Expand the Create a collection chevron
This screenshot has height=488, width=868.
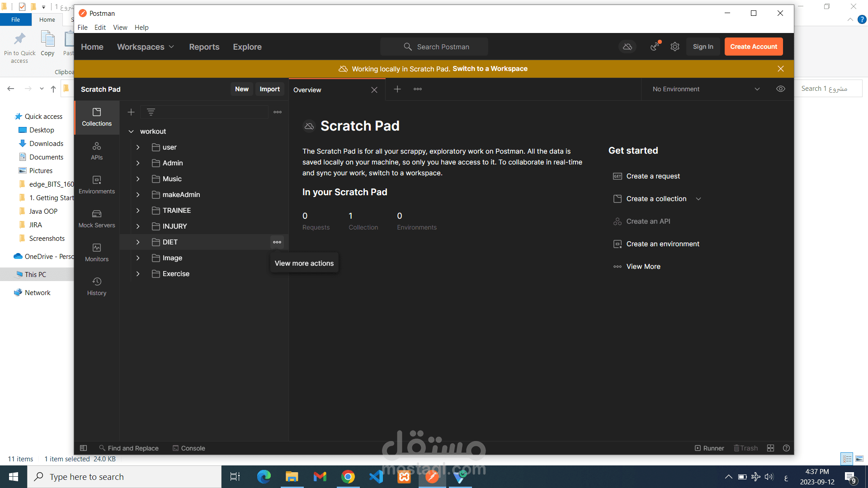coord(698,199)
